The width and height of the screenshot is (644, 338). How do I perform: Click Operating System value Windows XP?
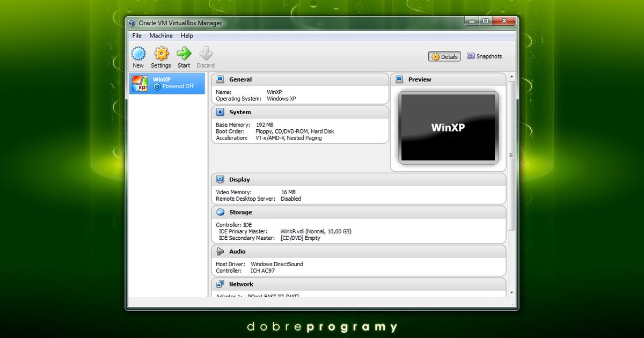click(281, 99)
